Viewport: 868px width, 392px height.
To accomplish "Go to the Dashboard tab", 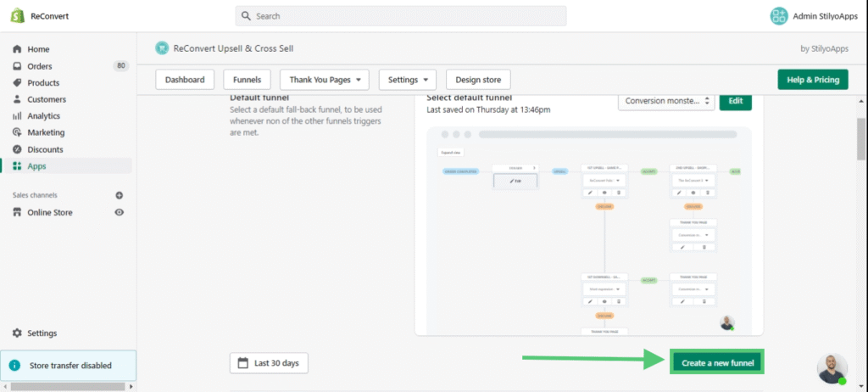I will point(185,80).
